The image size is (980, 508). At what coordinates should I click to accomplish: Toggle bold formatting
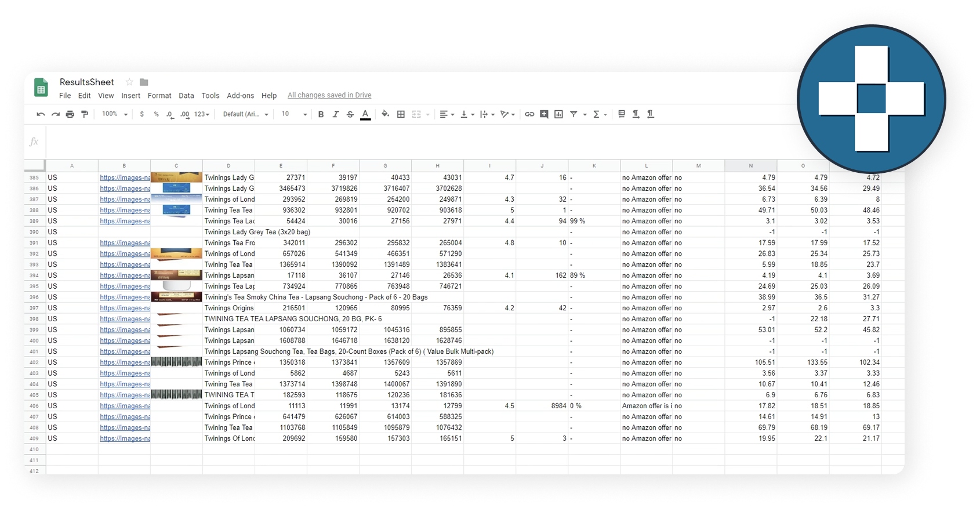[x=321, y=114]
